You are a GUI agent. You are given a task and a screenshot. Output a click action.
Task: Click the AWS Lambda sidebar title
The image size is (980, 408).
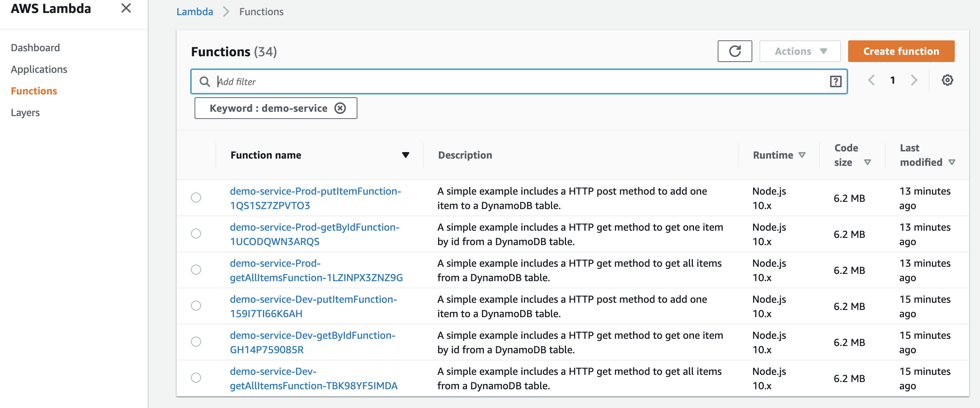point(51,8)
